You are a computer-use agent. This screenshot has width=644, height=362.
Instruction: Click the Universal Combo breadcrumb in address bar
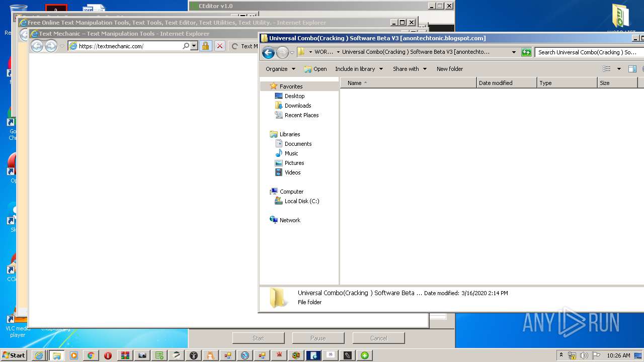point(416,52)
